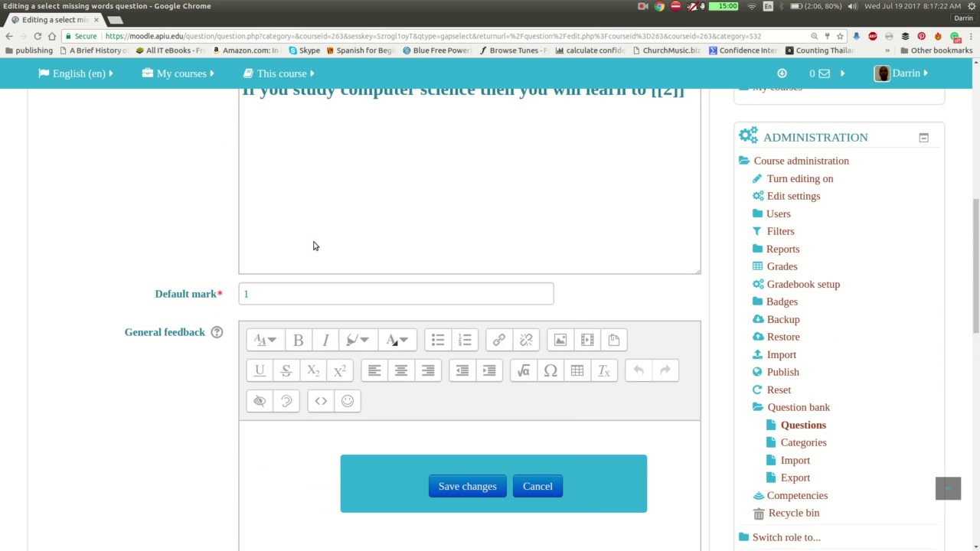Viewport: 980px width, 551px height.
Task: Insert special character omega
Action: coord(550,370)
